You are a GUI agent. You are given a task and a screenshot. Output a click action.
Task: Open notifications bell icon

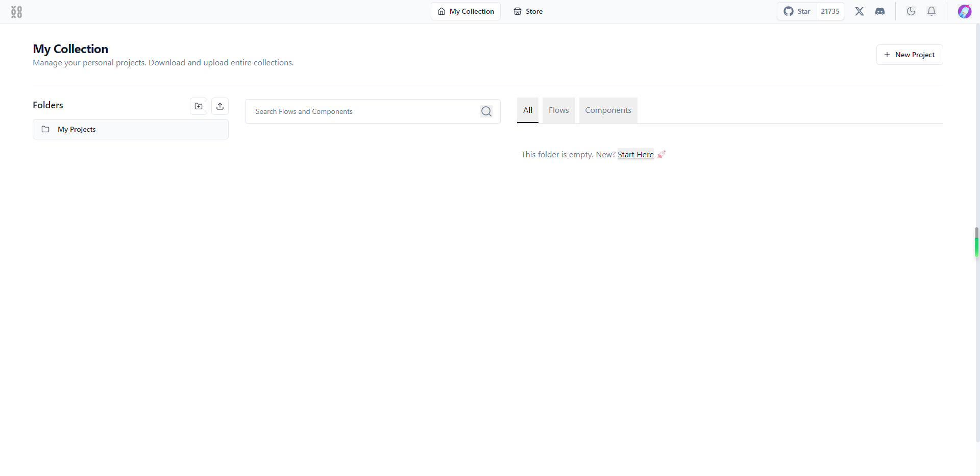coord(932,11)
